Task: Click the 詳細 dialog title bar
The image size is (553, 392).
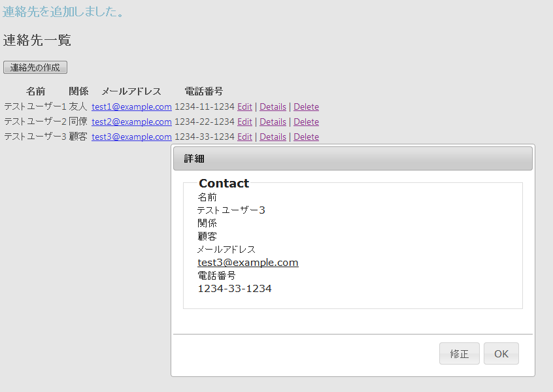Action: (x=353, y=159)
